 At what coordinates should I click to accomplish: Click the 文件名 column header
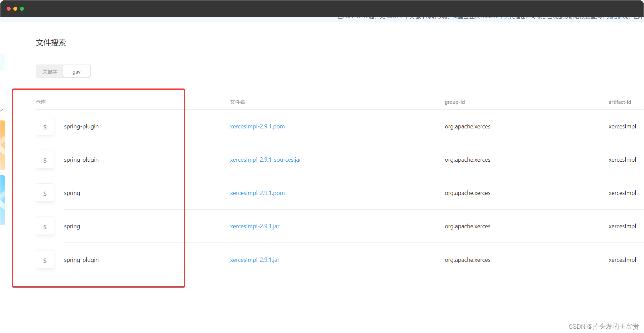click(x=237, y=102)
